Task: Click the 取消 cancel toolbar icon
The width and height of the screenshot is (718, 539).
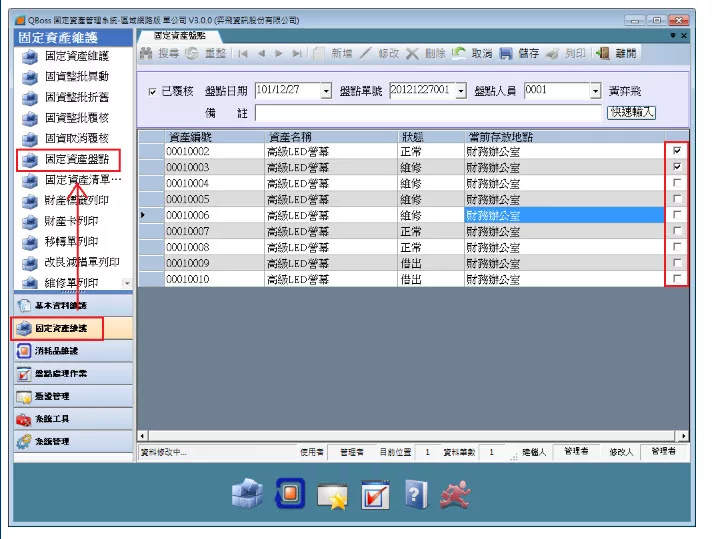Action: (x=459, y=54)
